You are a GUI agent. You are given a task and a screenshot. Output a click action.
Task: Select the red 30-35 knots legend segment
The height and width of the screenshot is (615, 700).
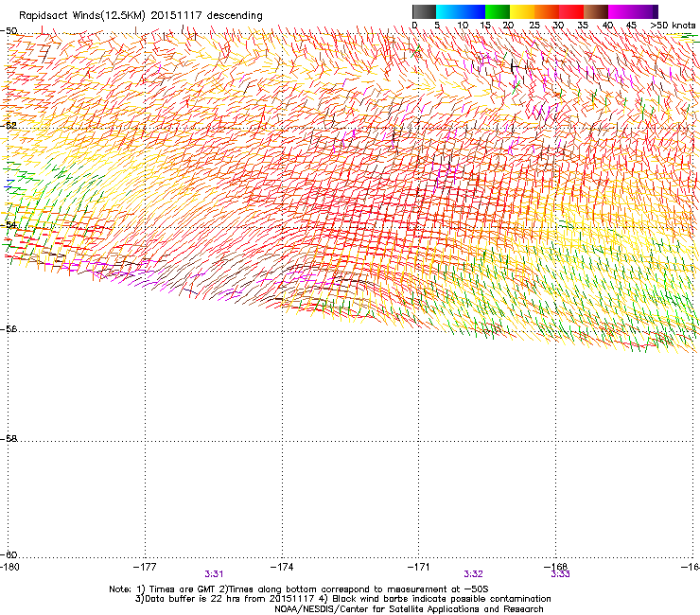pos(571,11)
